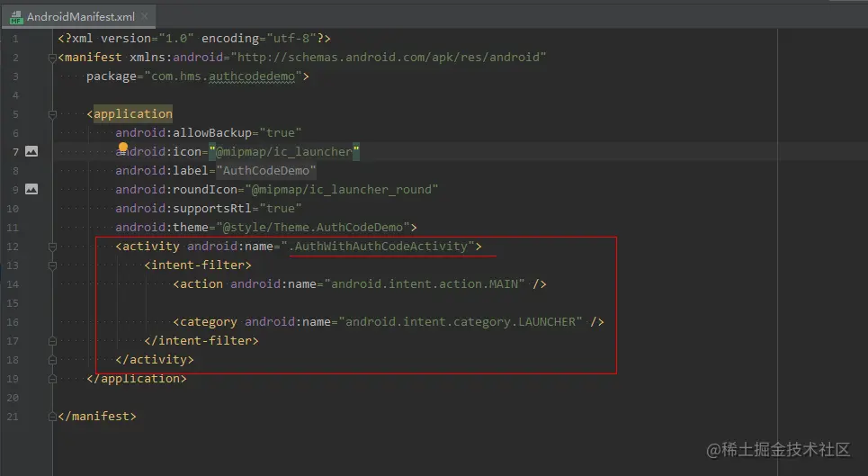Click the @mipmap/ic_launcher value
Viewport: 868px width, 476px height.
284,152
